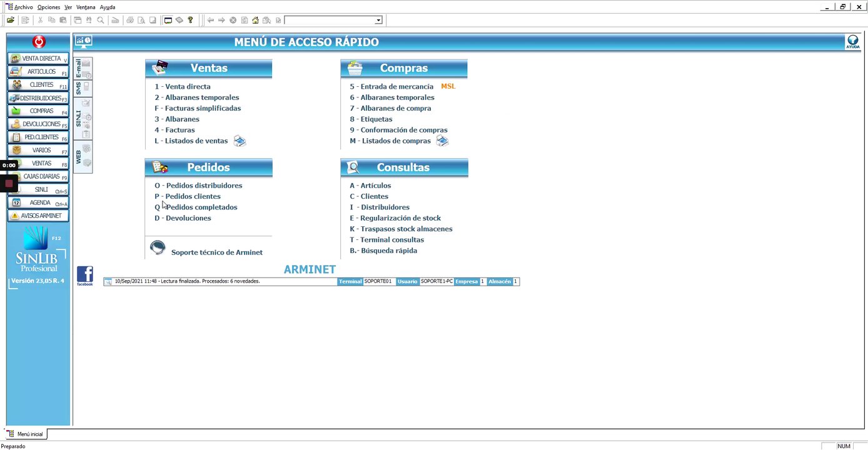The width and height of the screenshot is (868, 450).
Task: Open Facturas simplificadas under Ventas
Action: pos(198,108)
